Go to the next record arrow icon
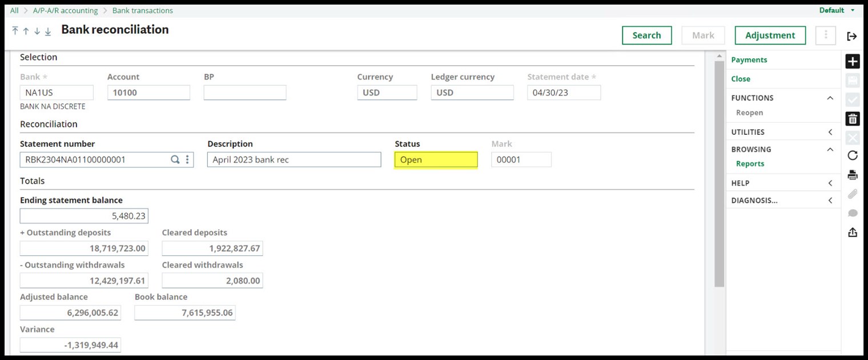The image size is (868, 360). [37, 31]
